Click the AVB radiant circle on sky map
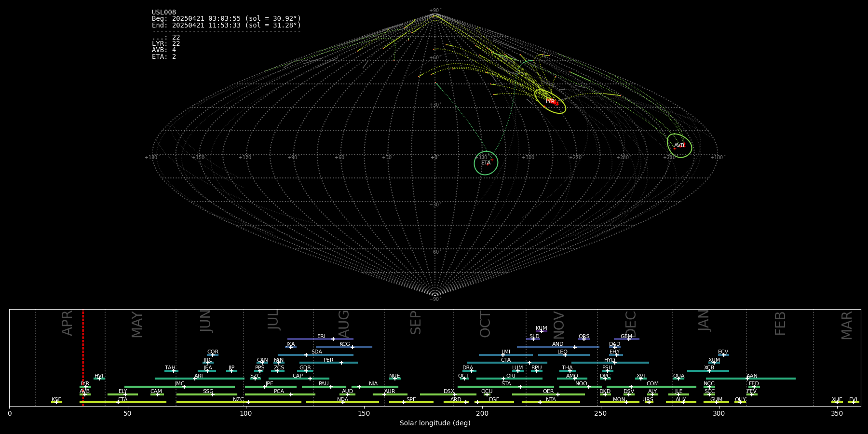This screenshot has height=434, width=868. pos(679,146)
